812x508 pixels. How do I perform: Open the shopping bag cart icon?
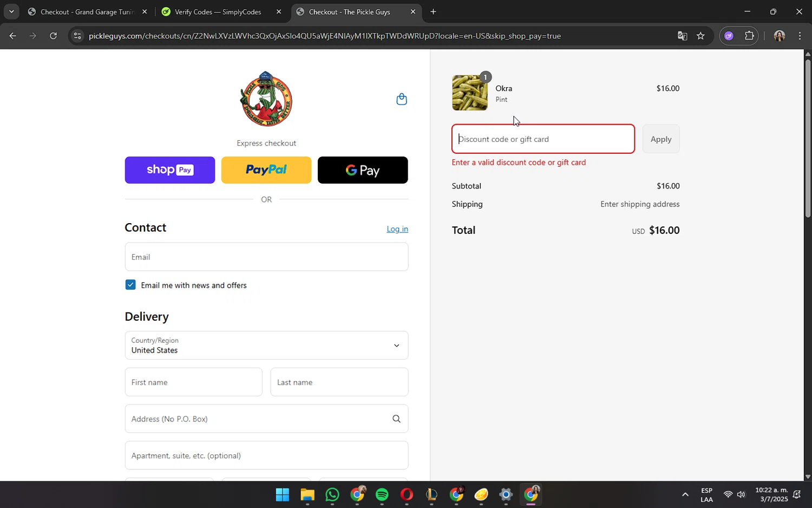click(x=402, y=99)
